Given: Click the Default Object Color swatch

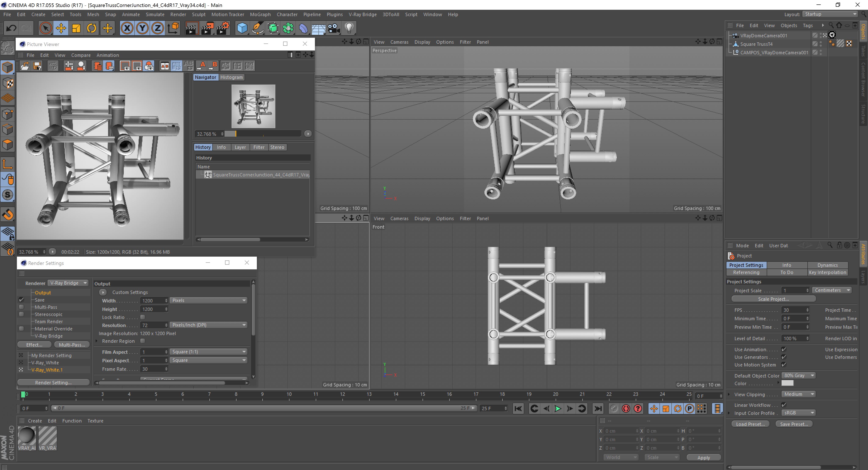Looking at the screenshot, I should click(787, 383).
